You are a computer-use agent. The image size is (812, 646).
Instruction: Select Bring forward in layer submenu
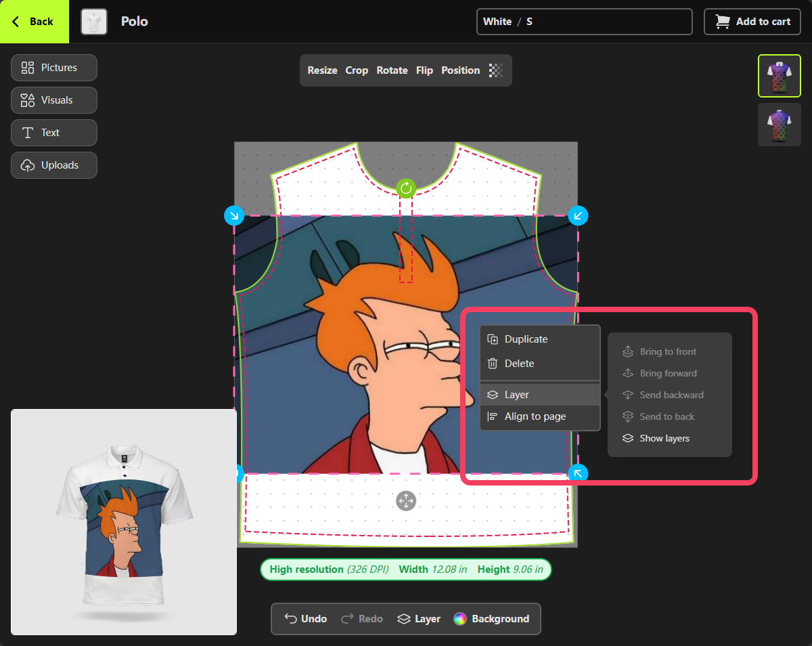(x=670, y=373)
